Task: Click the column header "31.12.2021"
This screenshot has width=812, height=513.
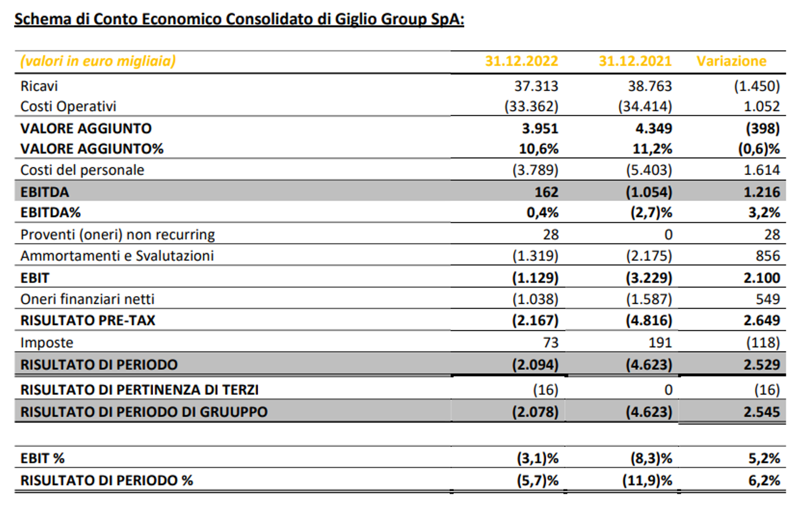Action: pos(635,61)
